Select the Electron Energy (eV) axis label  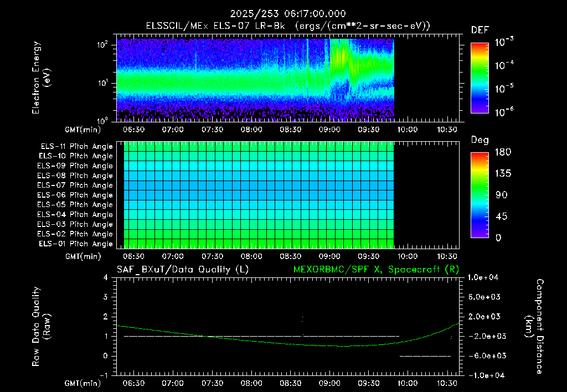tap(41, 78)
